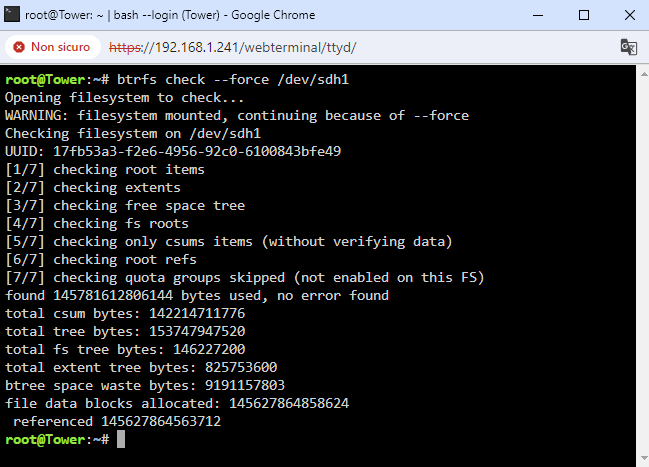649x467 pixels.
Task: Click the btrfs check --force command text
Action: 233,79
